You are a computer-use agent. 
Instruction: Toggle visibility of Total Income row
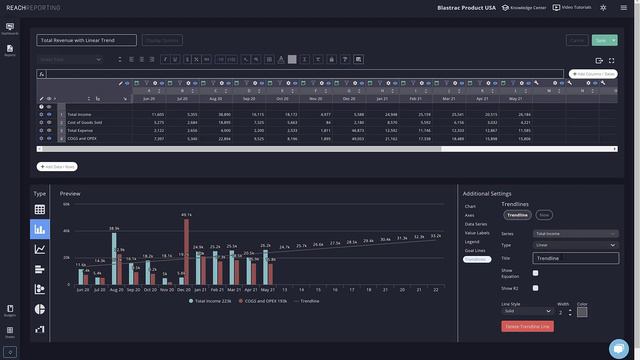[49, 114]
